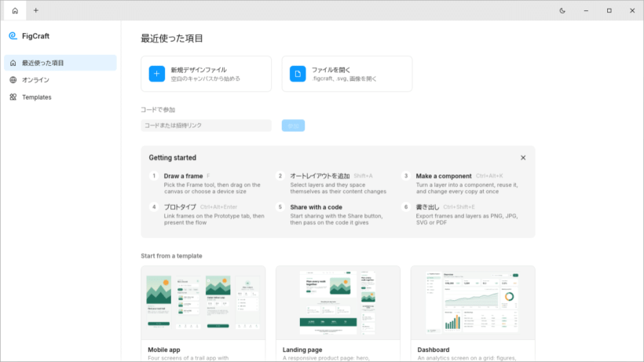Click the blue document icon for open file
644x362 pixels.
coord(298,74)
